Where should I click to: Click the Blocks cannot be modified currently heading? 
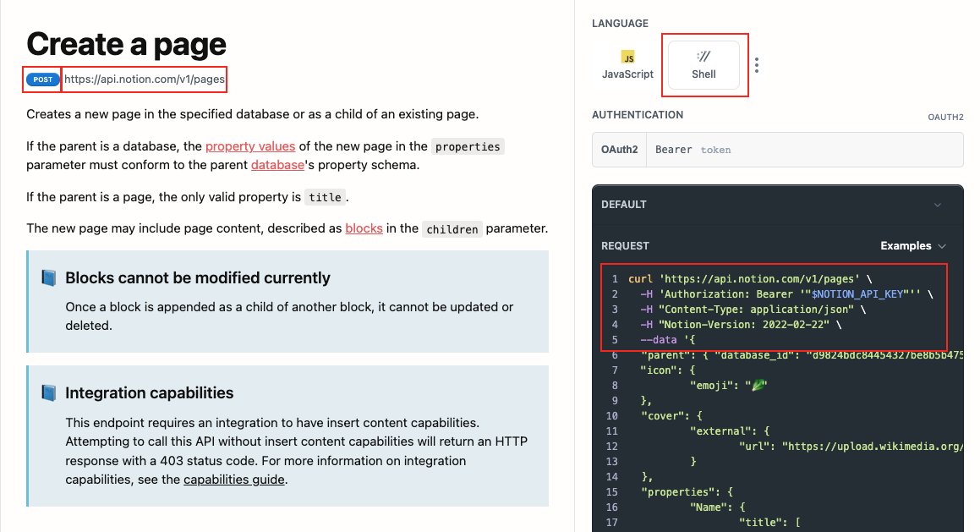coord(198,277)
